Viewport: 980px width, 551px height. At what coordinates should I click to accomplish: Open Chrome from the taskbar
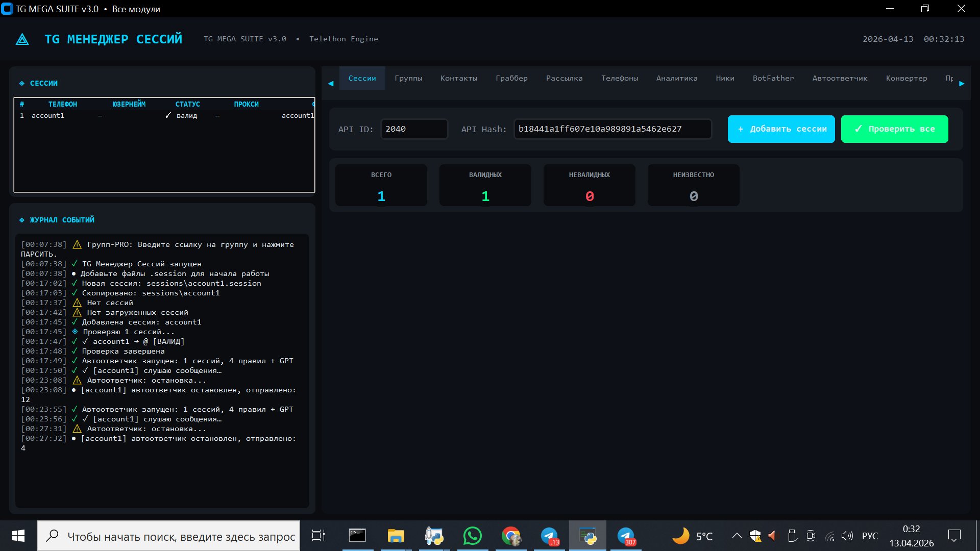coord(510,536)
